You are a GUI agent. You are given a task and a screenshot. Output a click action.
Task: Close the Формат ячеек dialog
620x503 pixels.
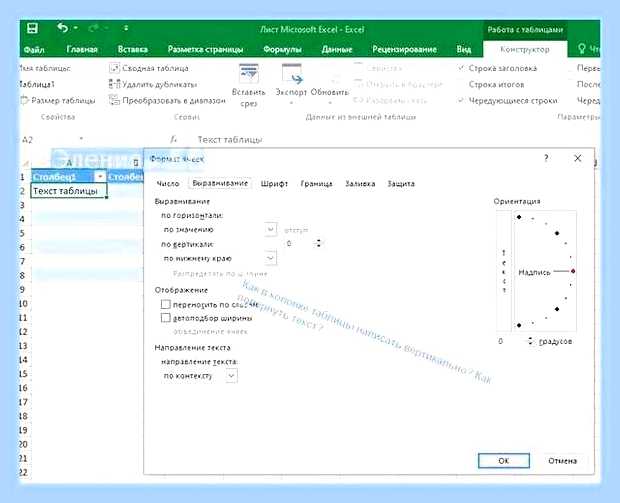(577, 158)
